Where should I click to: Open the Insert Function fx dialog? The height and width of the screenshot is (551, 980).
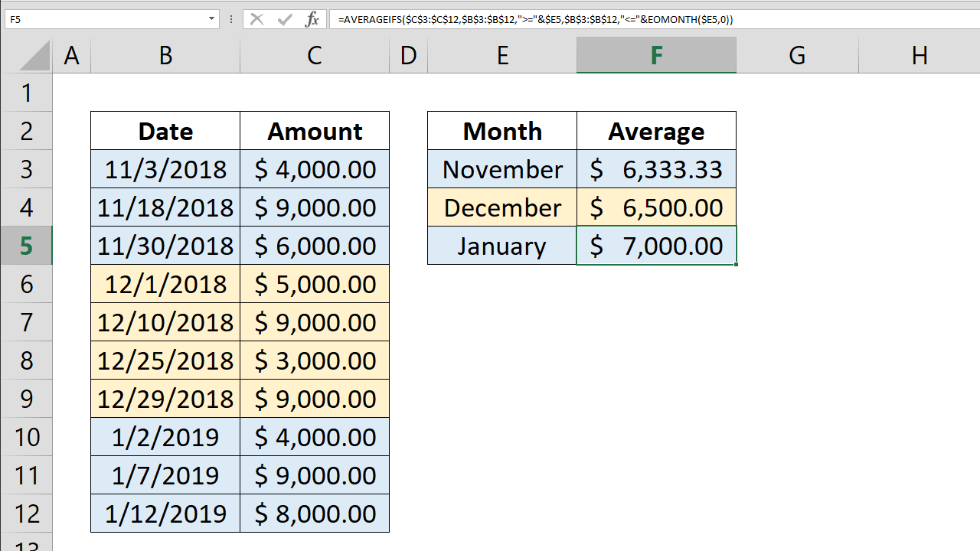(x=312, y=20)
